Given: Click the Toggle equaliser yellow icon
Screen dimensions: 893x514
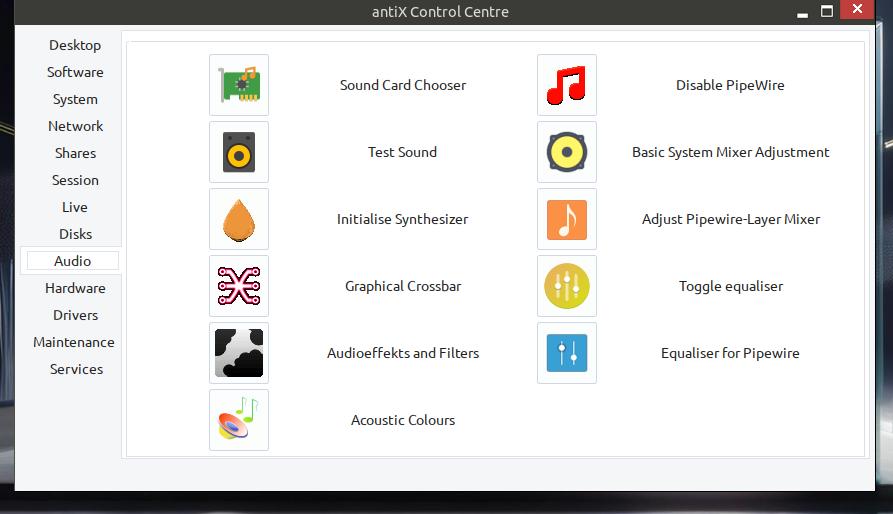Looking at the screenshot, I should pos(567,286).
